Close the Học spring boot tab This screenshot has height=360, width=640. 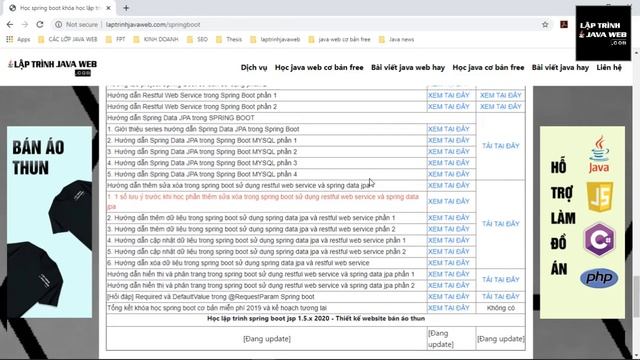point(109,8)
